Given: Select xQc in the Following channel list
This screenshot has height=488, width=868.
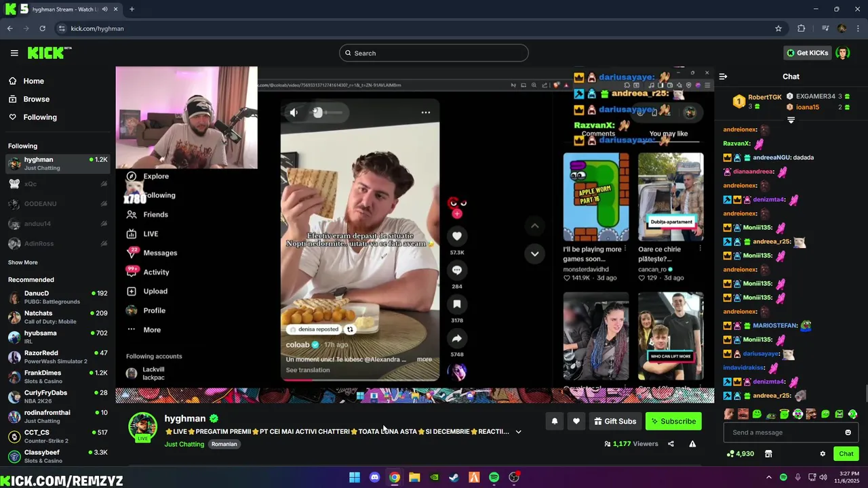Looking at the screenshot, I should pyautogui.click(x=58, y=184).
